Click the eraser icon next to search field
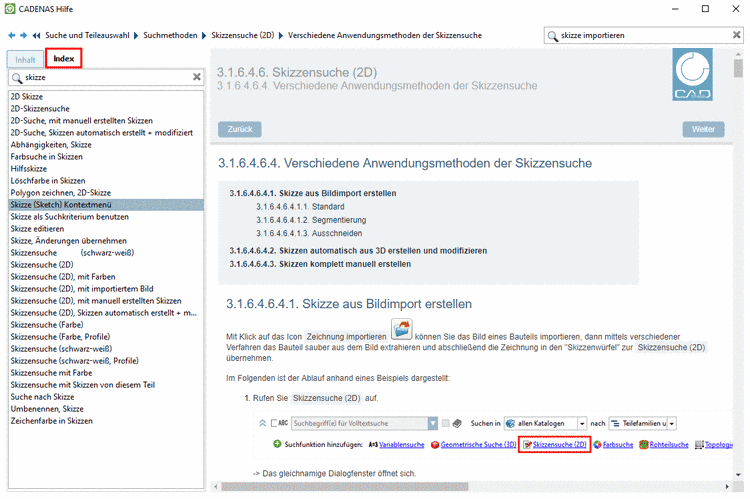750x499 pixels. click(457, 423)
